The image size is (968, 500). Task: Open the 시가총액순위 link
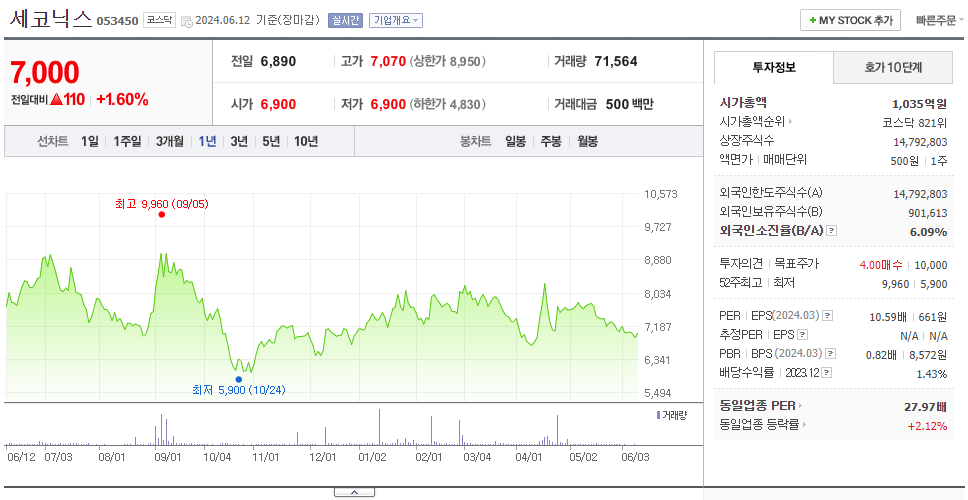(x=753, y=122)
